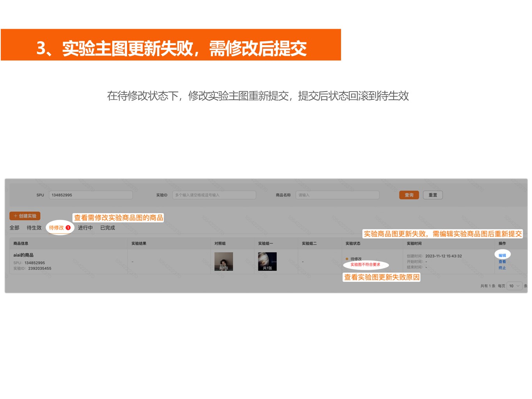The image size is (532, 399).
Task: Switch to the 待生效 tab
Action: click(34, 228)
